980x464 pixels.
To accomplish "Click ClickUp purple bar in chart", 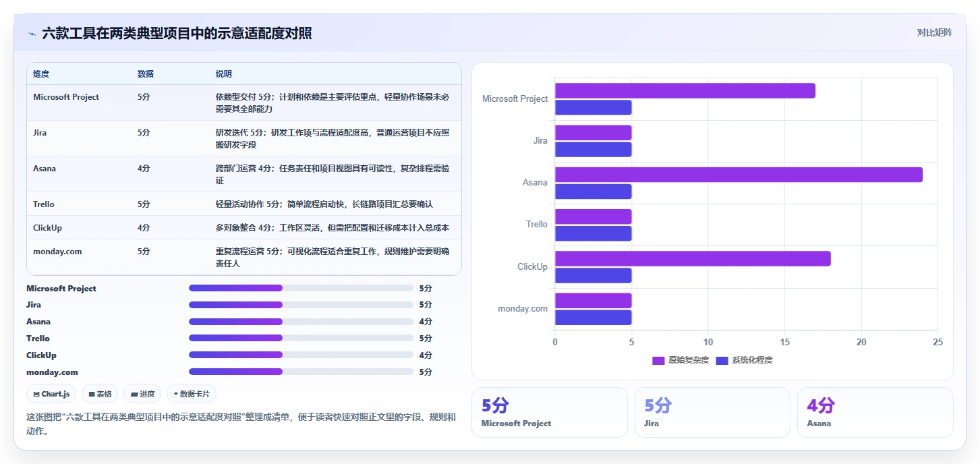I will click(x=693, y=258).
